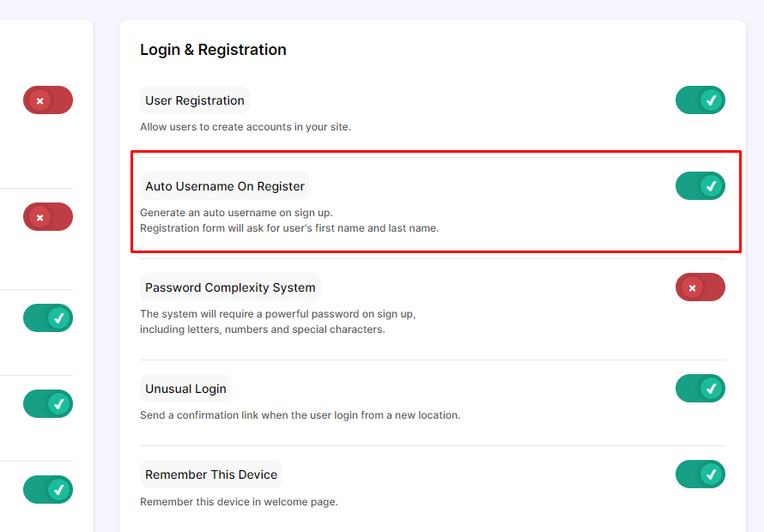
Task: Switch off the Unusual Login toggle
Action: click(x=700, y=389)
